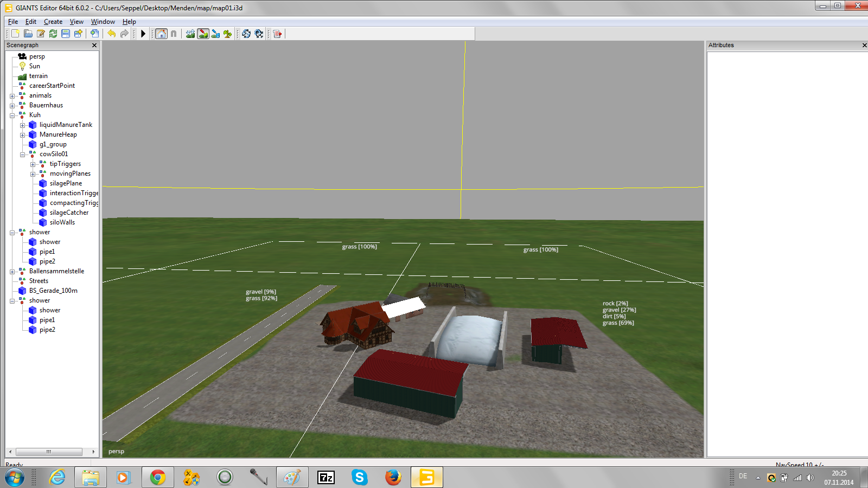868x488 pixels.
Task: Click the green reload refresh icon
Action: coord(53,34)
